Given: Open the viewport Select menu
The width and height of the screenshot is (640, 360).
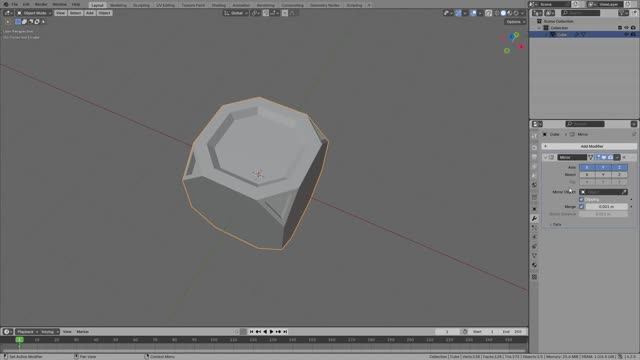Looking at the screenshot, I should tap(75, 13).
